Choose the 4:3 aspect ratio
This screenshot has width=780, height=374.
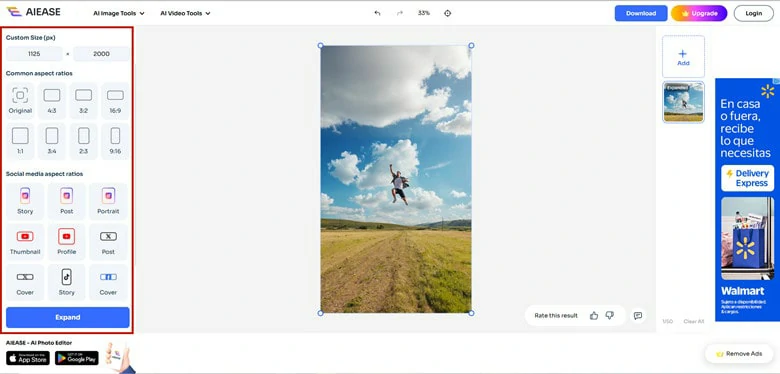pyautogui.click(x=52, y=101)
